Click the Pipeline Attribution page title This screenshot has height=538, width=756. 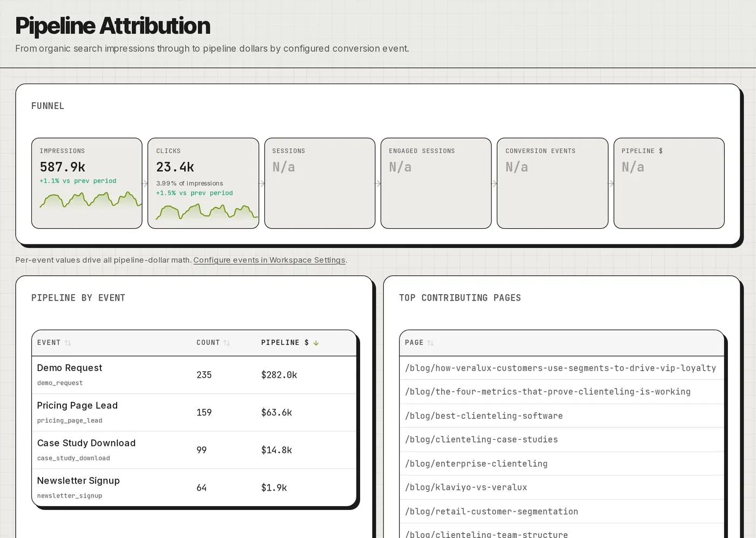pyautogui.click(x=113, y=26)
